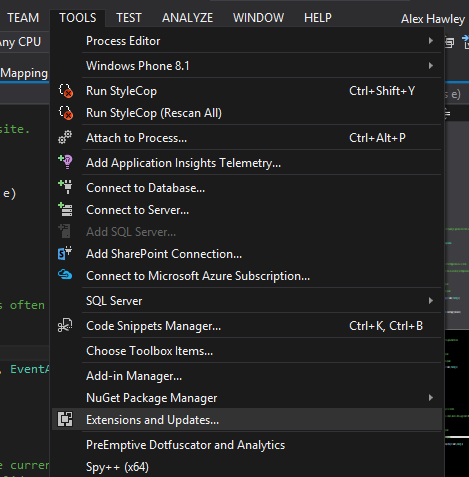Select Windows Phone 8.1 entry
Screen dimensions: 469x477
tap(247, 66)
